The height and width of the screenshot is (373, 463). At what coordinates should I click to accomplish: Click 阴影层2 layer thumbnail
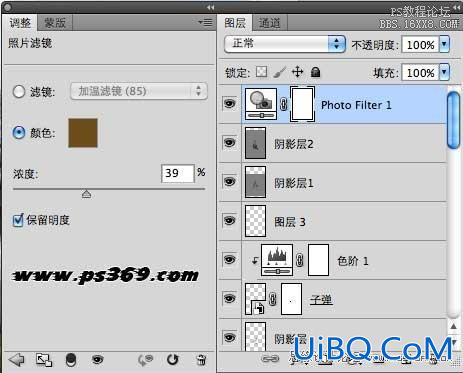[255, 143]
